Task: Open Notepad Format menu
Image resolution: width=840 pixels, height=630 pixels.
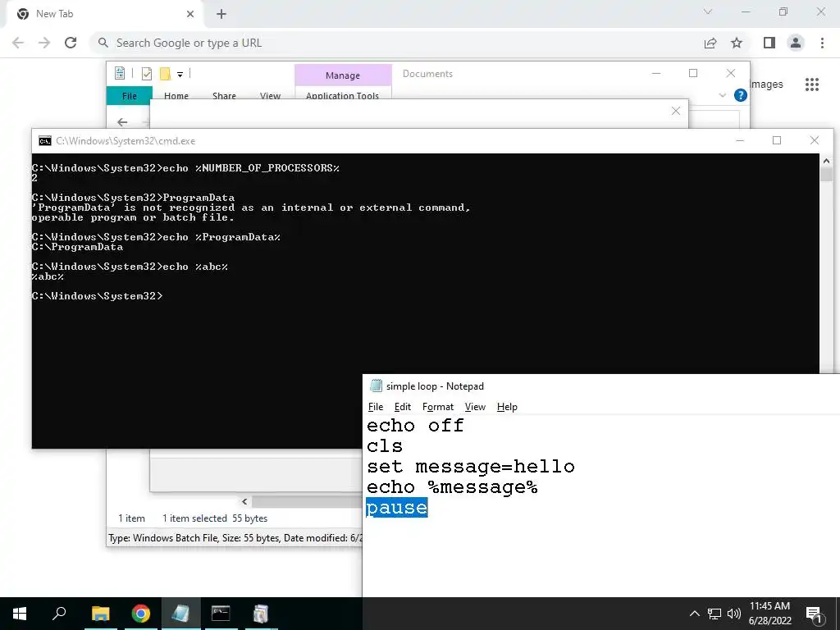Action: pos(438,407)
